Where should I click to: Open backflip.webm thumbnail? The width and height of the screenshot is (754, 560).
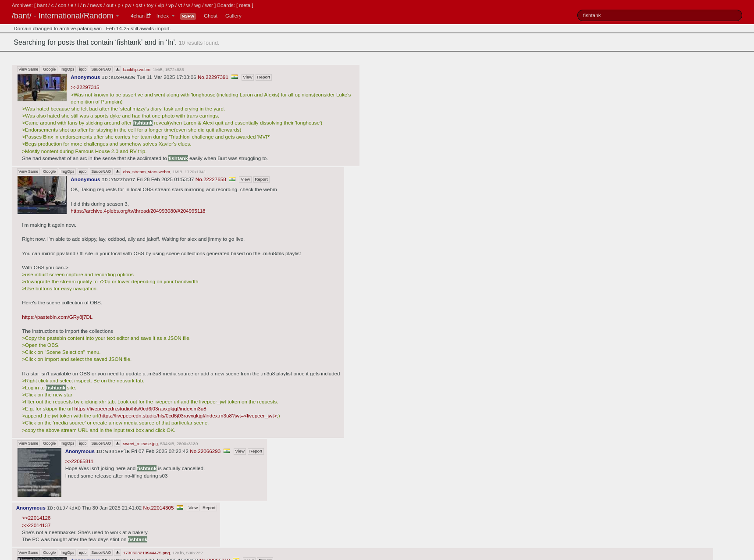pos(42,87)
